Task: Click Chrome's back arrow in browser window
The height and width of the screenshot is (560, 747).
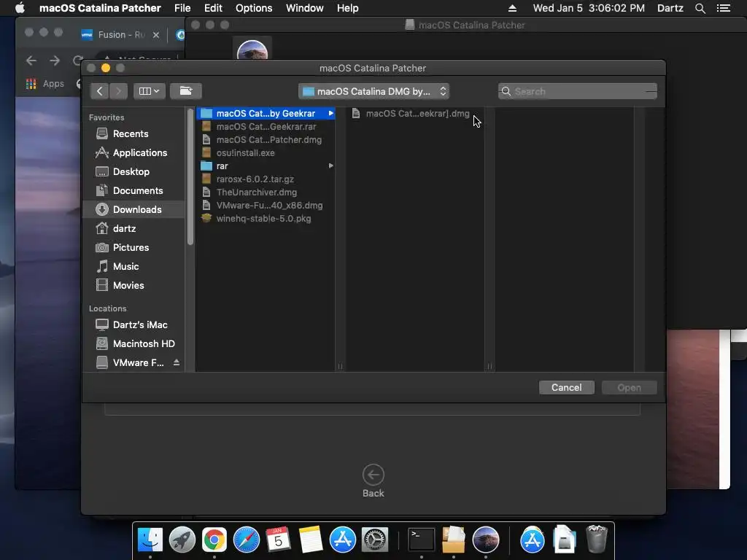Action: (31, 61)
